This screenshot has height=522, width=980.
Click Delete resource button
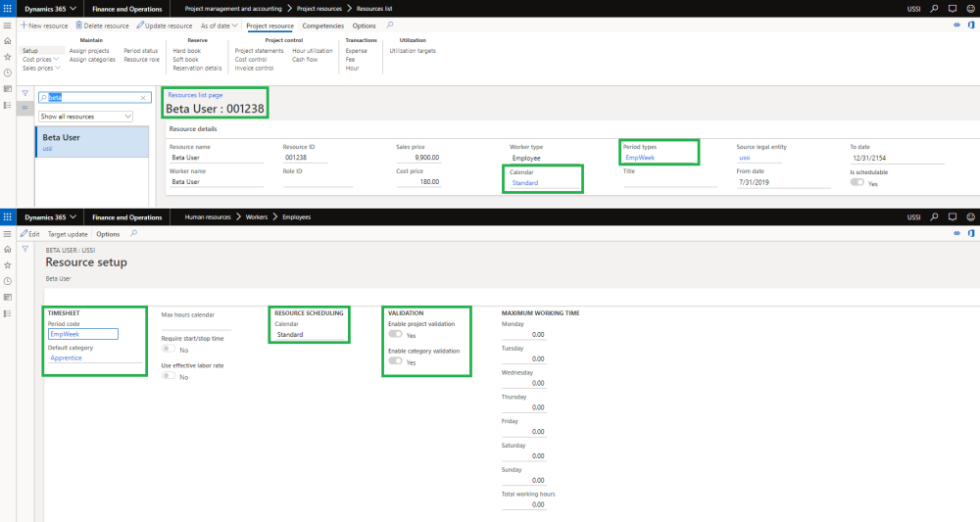click(103, 25)
